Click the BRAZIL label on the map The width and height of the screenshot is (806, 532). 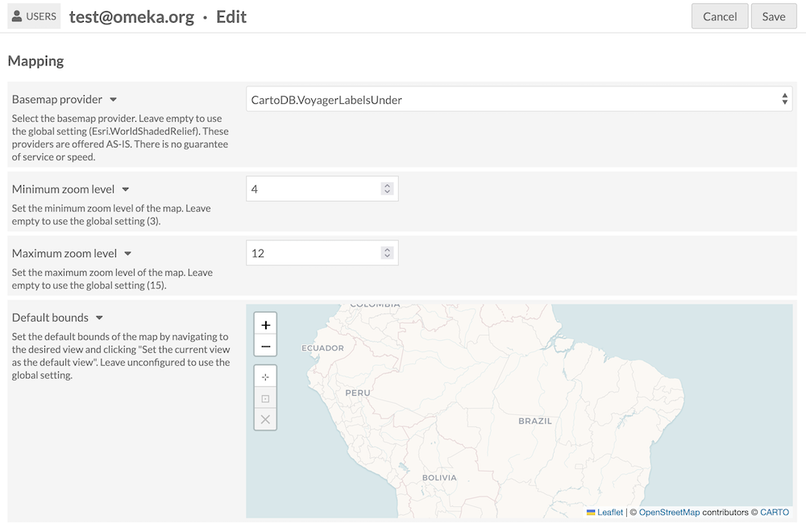coord(535,421)
